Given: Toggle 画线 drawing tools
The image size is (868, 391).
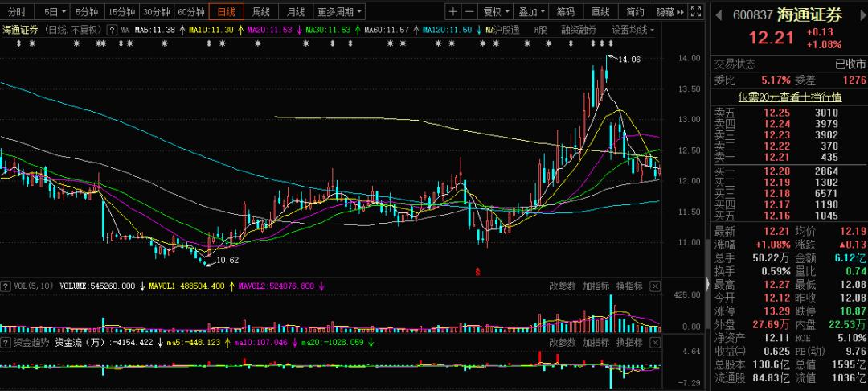Looking at the screenshot, I should coord(600,11).
